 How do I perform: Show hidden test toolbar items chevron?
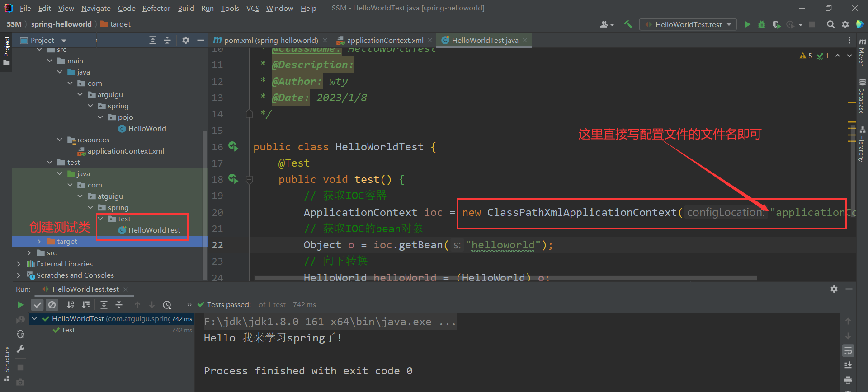tap(189, 305)
